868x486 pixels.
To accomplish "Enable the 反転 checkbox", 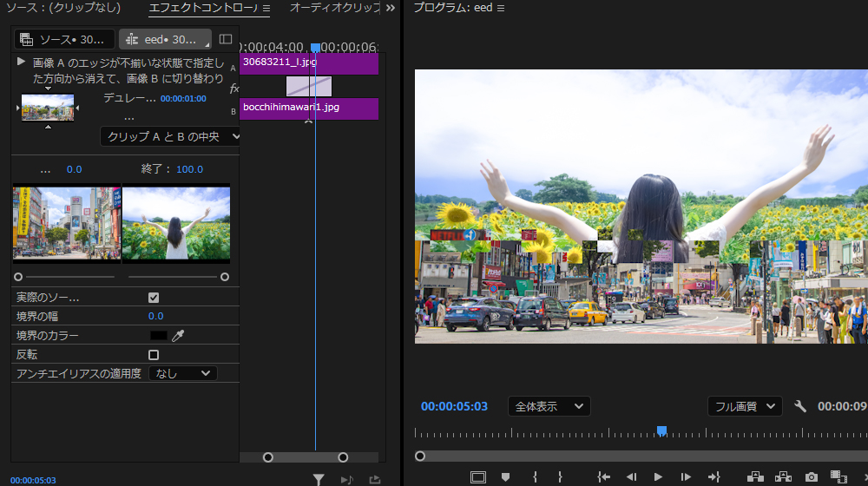I will click(154, 355).
